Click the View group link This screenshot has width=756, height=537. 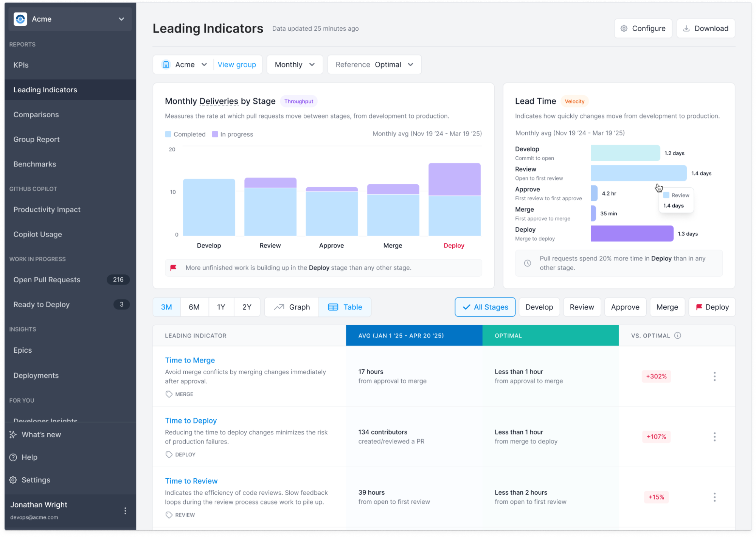(237, 64)
